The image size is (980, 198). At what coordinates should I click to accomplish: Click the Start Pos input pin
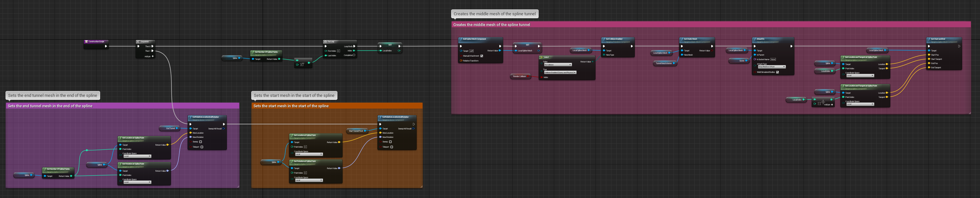(929, 55)
